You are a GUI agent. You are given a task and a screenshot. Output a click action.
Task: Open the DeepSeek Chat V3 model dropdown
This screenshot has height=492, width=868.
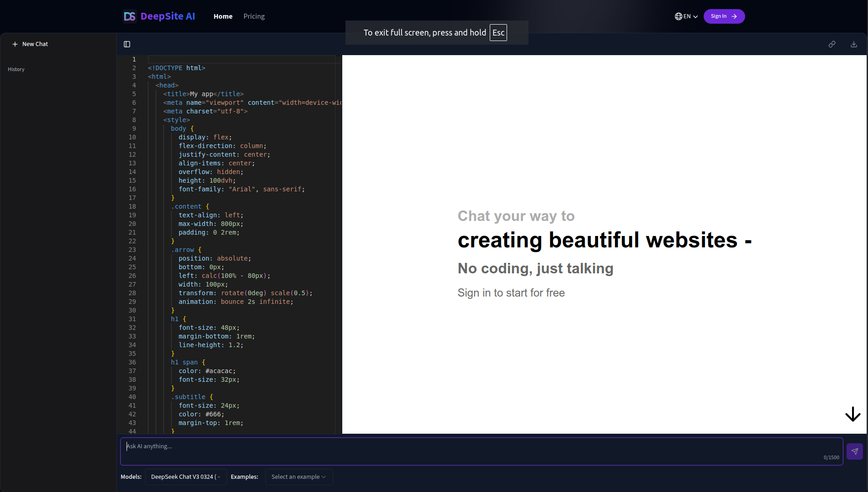pyautogui.click(x=186, y=477)
